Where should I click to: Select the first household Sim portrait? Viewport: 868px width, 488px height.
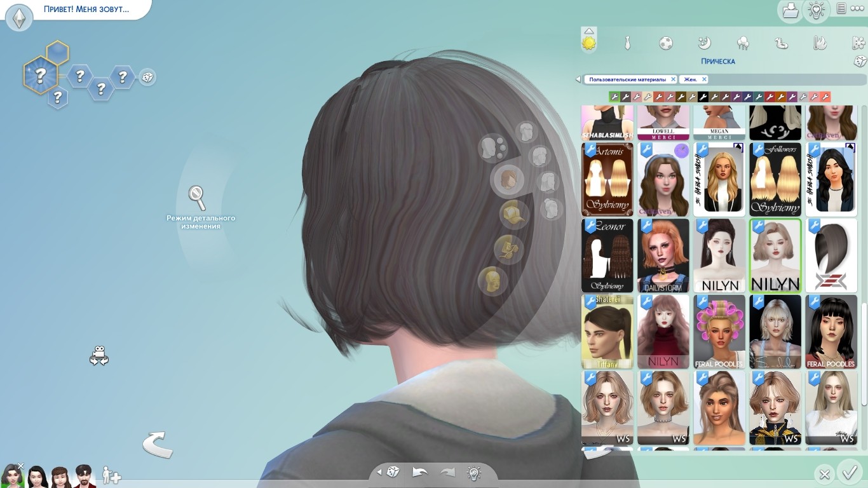click(12, 475)
